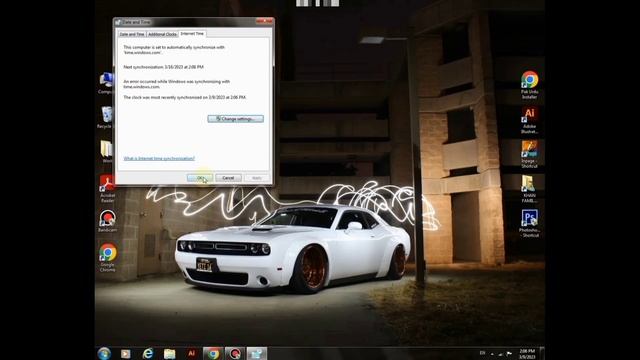
Task: Select the KHAN FAMIL folder icon
Action: (529, 189)
